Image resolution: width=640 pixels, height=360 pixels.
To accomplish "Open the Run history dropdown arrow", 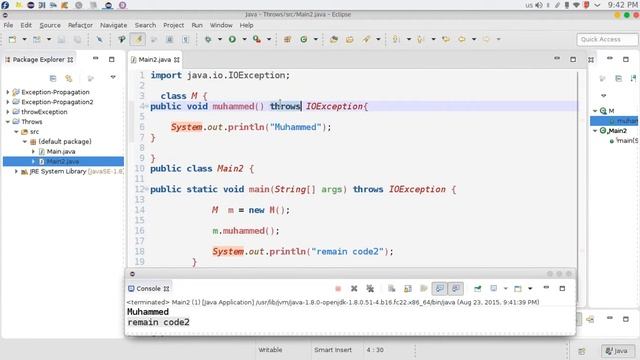I will (244, 40).
